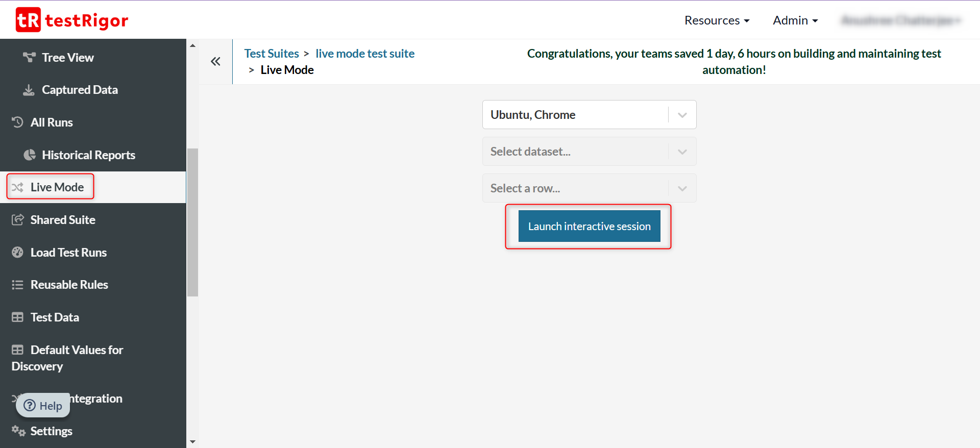
Task: Go to Test Suites breadcrumb link
Action: coord(272,54)
